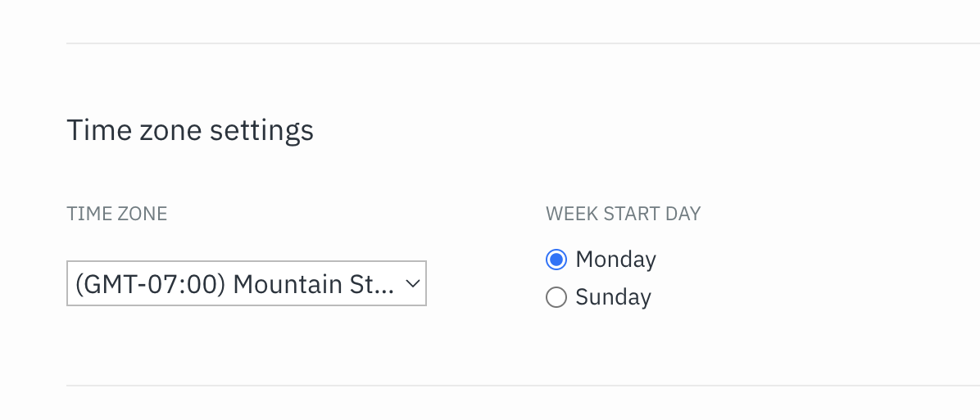
Task: Click the divider line above Time zone settings
Action: pyautogui.click(x=523, y=43)
